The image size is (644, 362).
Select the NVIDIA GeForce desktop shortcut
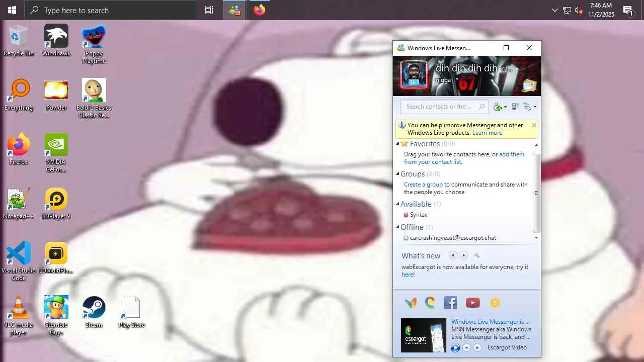coord(56,153)
